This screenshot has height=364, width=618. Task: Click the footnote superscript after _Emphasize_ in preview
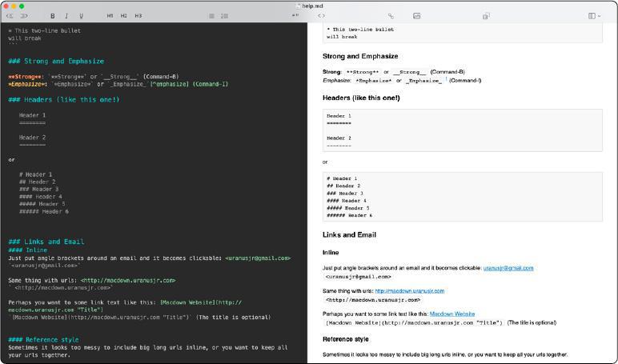click(446, 78)
